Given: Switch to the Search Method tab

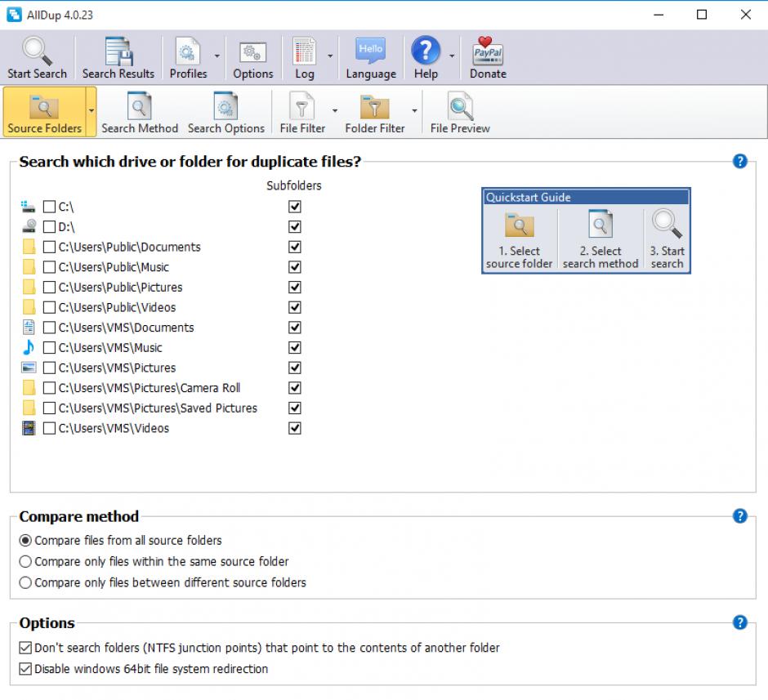Looking at the screenshot, I should pos(140,113).
